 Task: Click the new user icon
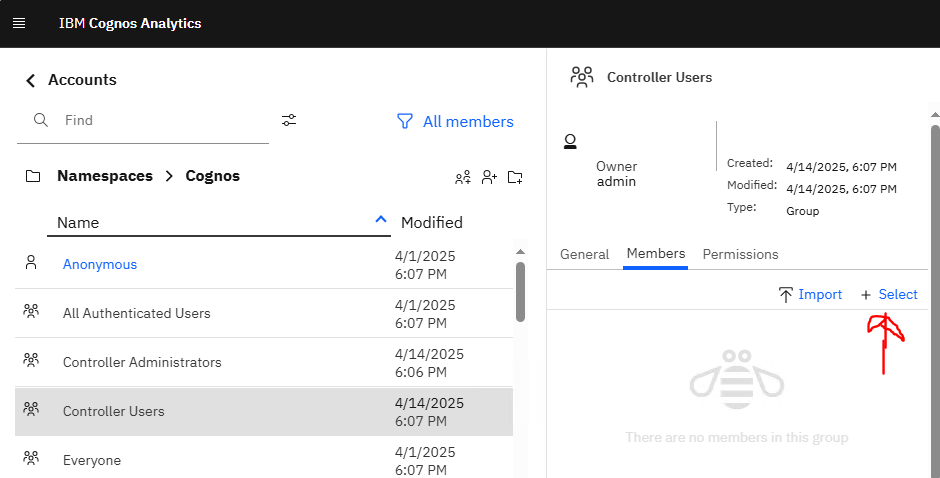(x=489, y=177)
